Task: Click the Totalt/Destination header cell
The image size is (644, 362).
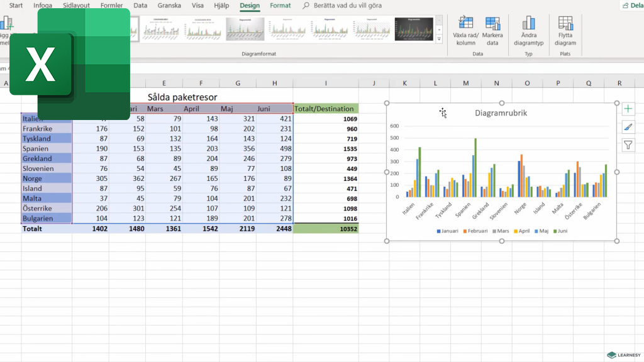Action: 326,109
